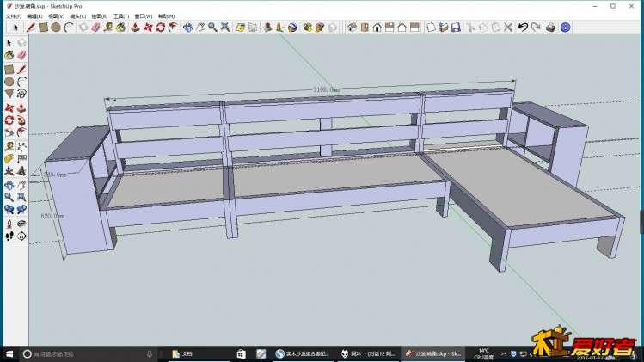Select the Line pencil tool in top toolbar

coord(31,28)
